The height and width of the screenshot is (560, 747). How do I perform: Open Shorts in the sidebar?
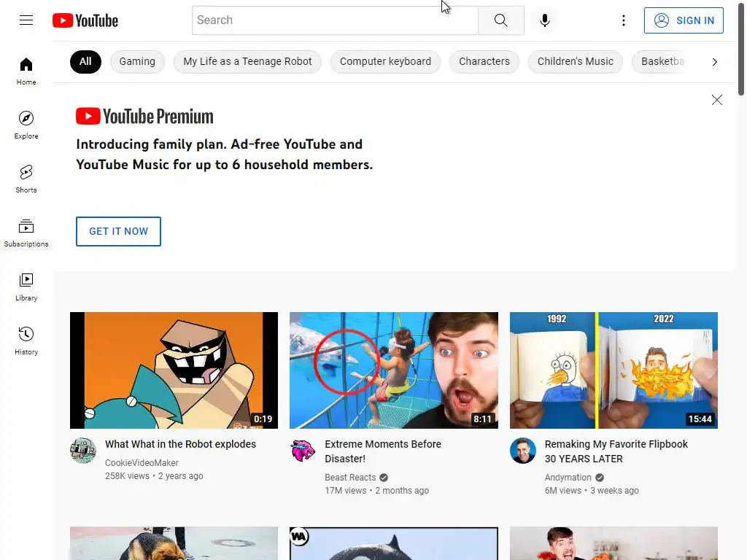26,179
